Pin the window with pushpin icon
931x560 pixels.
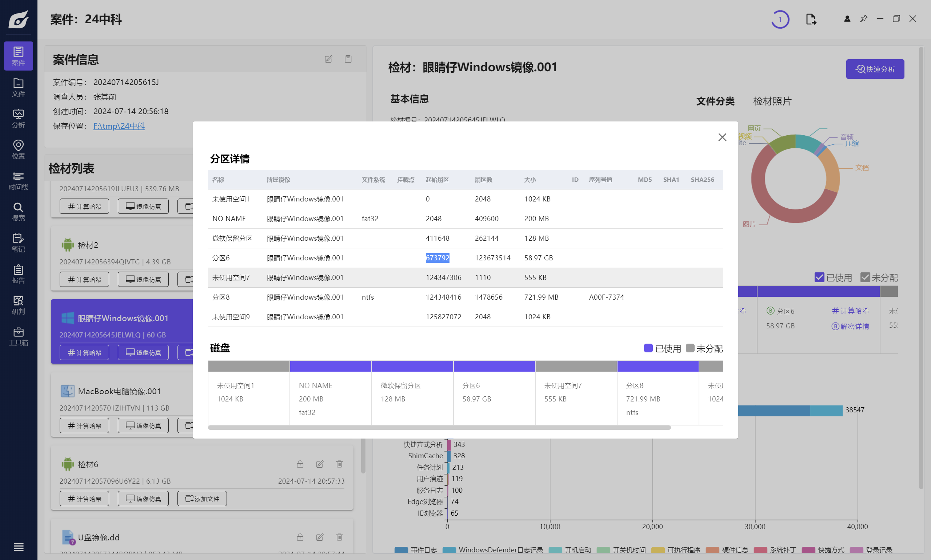pos(863,19)
